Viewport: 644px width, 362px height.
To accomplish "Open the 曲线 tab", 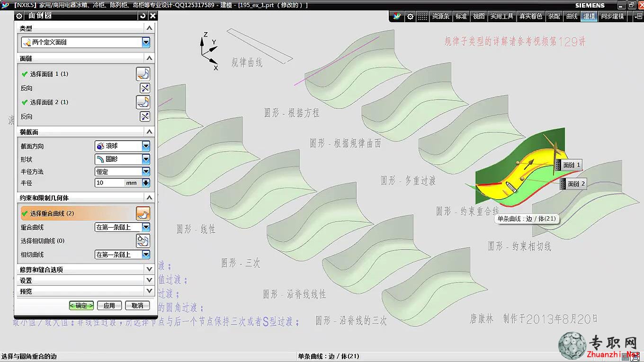I will [572, 16].
